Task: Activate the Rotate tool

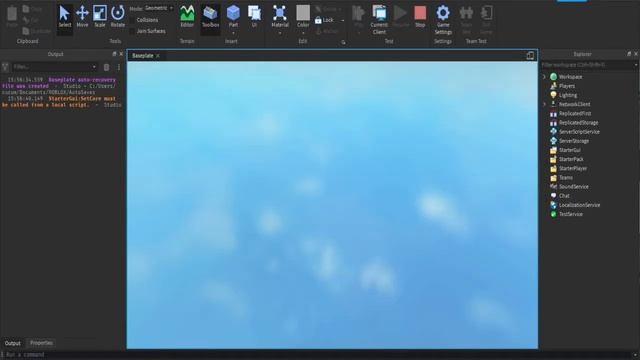Action: (118, 17)
